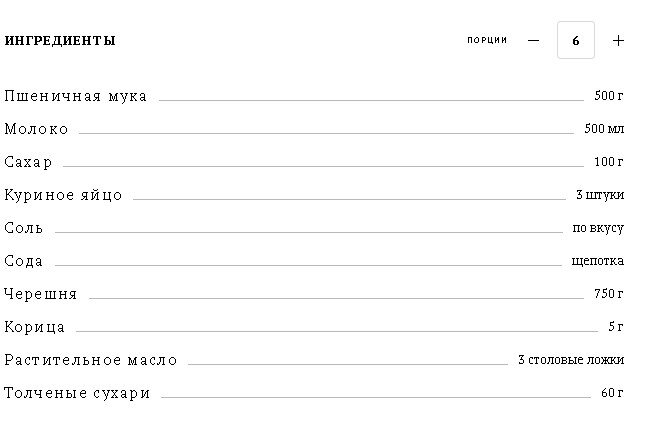Select the Корица ingredient
The width and height of the screenshot is (645, 429).
click(35, 327)
